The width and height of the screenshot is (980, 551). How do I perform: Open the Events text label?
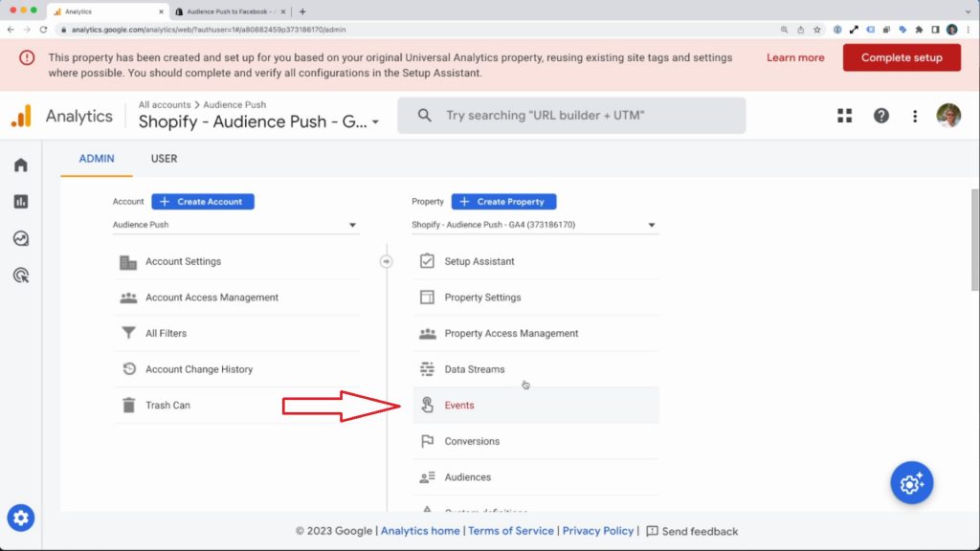pyautogui.click(x=459, y=405)
